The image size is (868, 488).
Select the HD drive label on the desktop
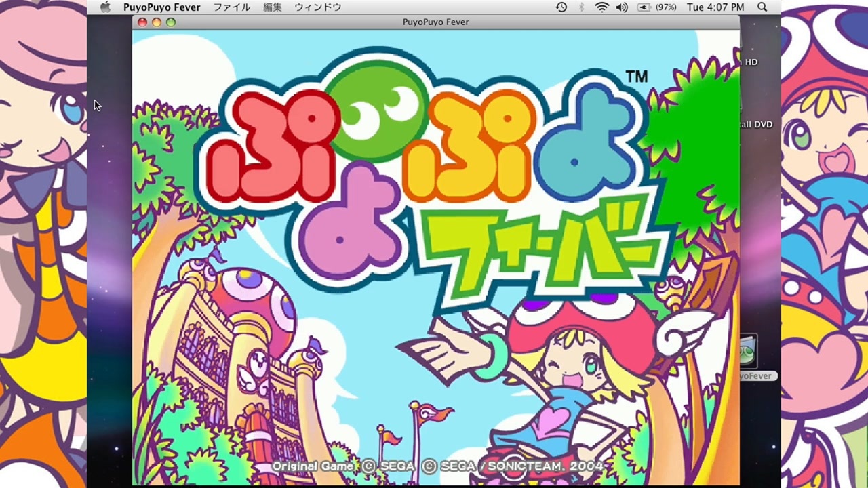[751, 62]
